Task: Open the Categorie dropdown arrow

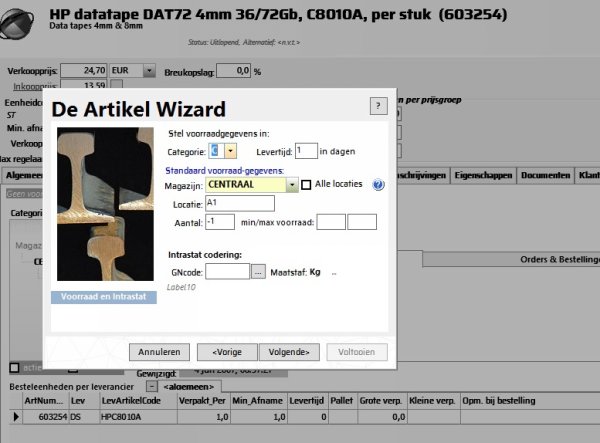Action: pos(230,151)
